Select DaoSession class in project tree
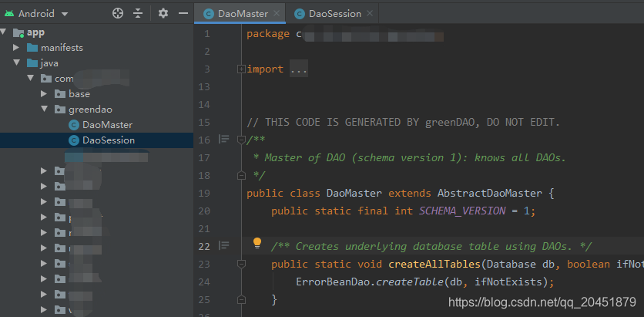 (96, 140)
